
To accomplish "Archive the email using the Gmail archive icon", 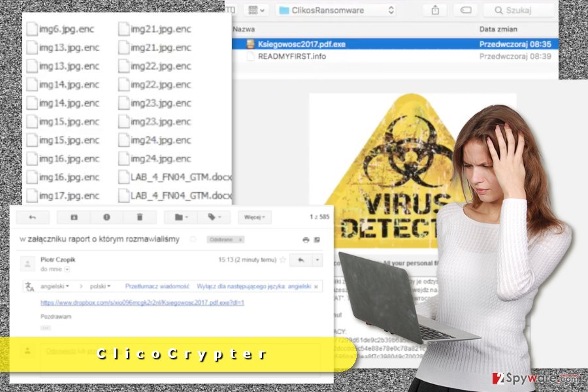I will tap(74, 217).
